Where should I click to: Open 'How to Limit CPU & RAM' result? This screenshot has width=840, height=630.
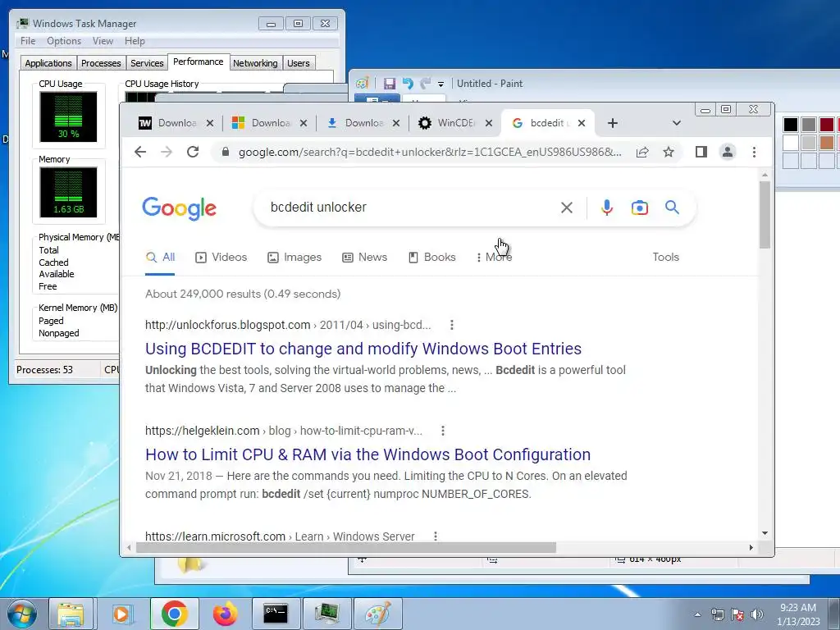[x=367, y=454]
